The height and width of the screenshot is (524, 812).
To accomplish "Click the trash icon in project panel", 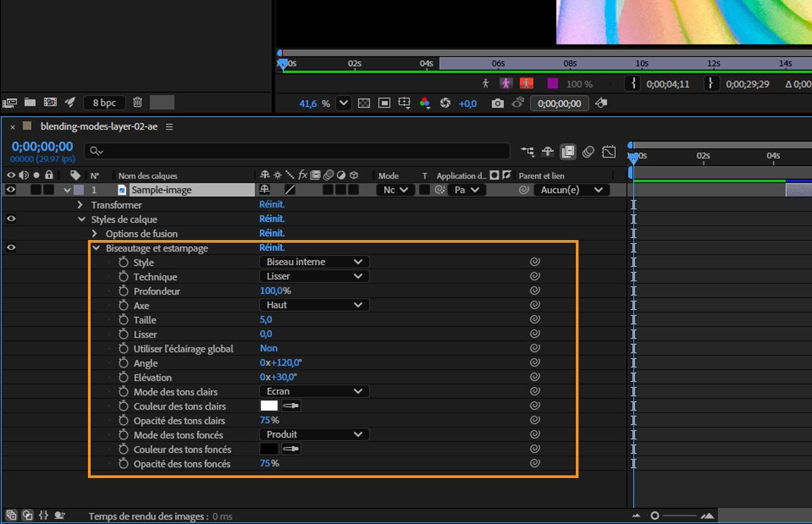I will [x=137, y=103].
